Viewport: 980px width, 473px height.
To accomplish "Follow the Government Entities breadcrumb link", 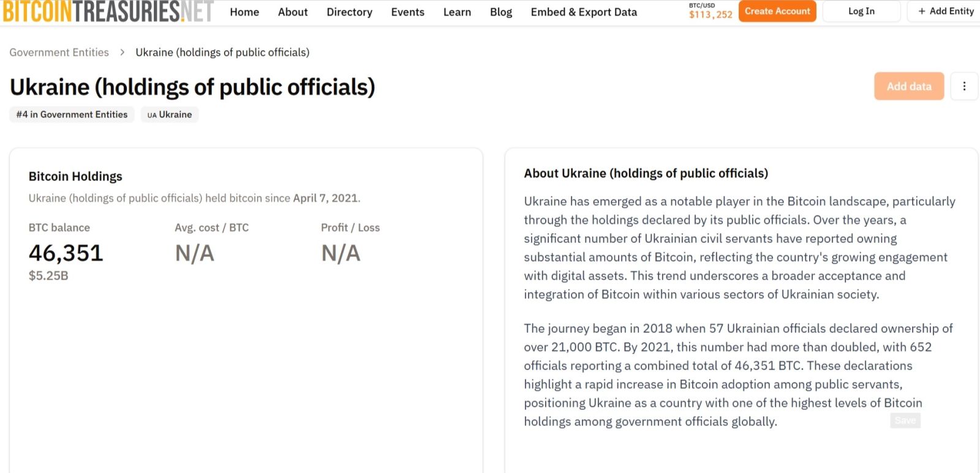I will 59,53.
